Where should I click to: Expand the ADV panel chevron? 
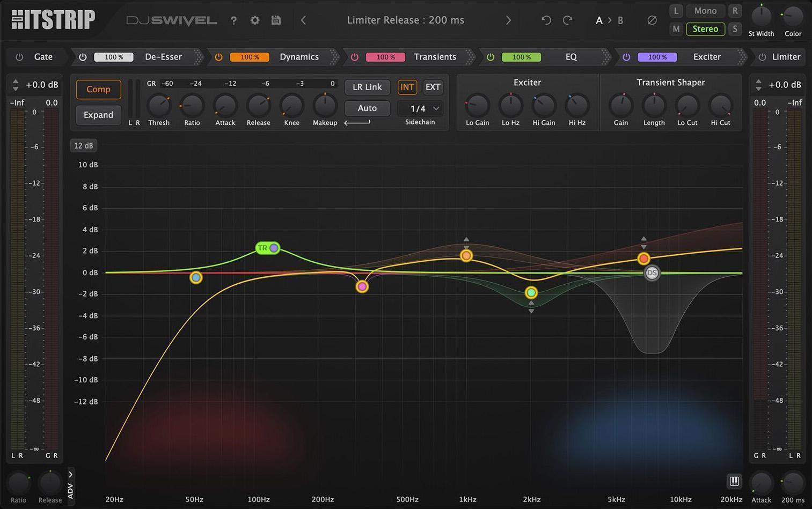click(x=70, y=474)
